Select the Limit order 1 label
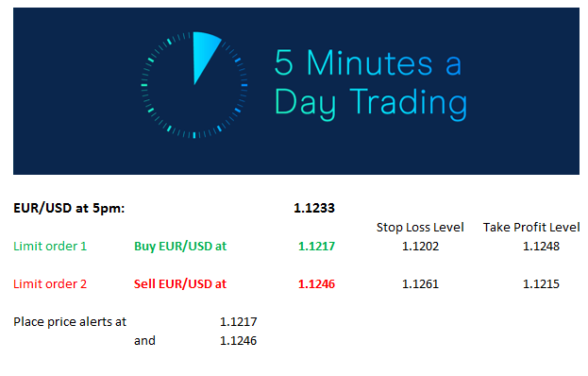 click(50, 247)
